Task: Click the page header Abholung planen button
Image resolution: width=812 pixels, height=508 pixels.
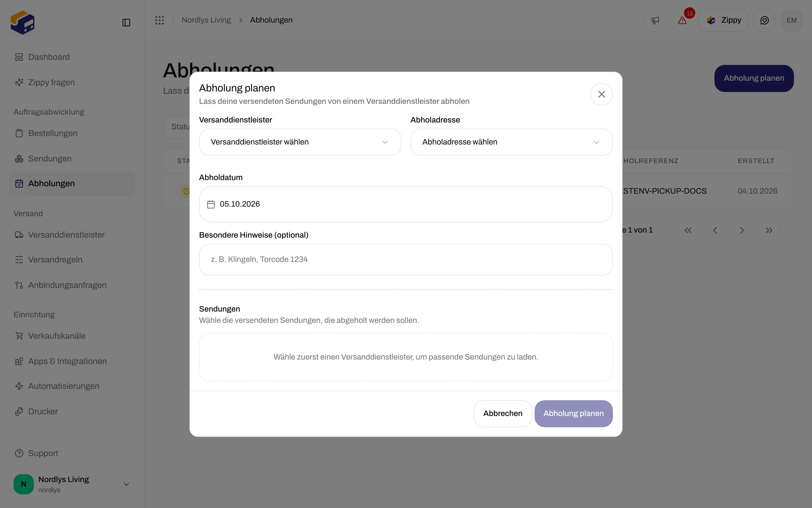Action: [x=754, y=78]
